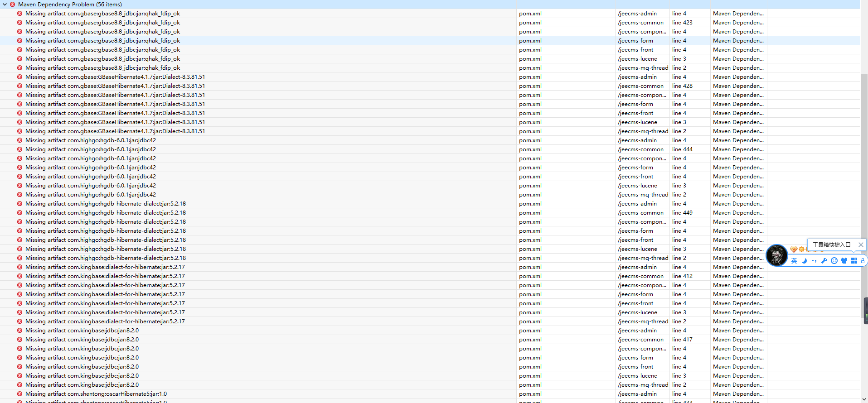Select the kingbase dialect-for-hibernate message on line 412
This screenshot has height=403, width=868.
tap(105, 276)
